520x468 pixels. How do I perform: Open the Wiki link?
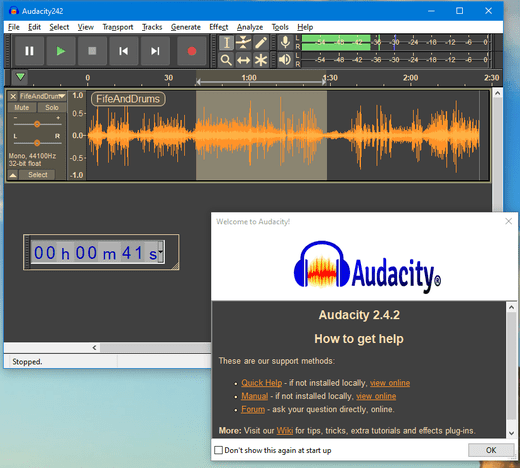coord(285,431)
